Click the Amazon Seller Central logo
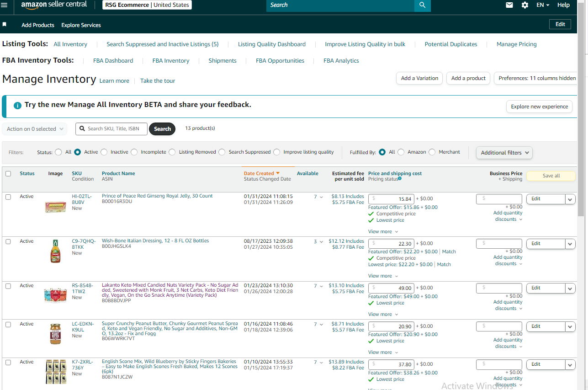 tap(53, 5)
